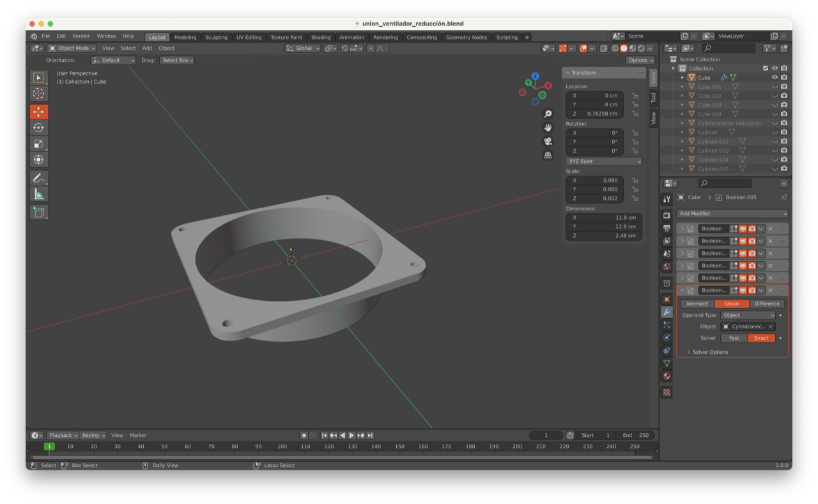818x504 pixels.
Task: Activate the Measure ruler tool
Action: click(x=38, y=194)
